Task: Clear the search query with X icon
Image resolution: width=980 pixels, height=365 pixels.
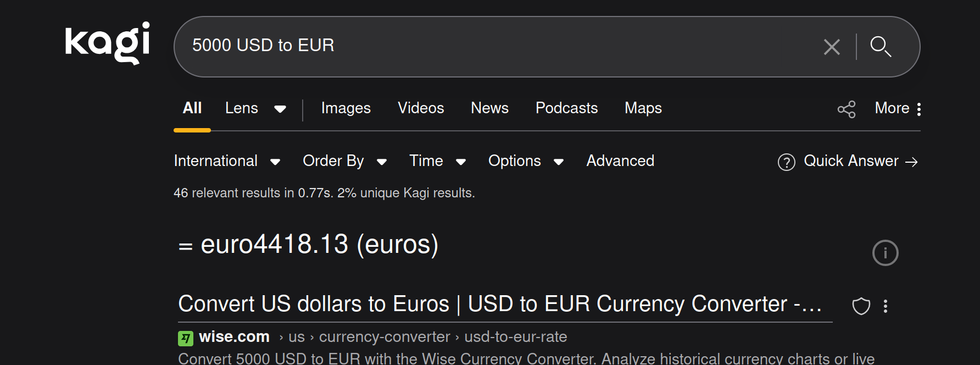Action: pos(832,47)
